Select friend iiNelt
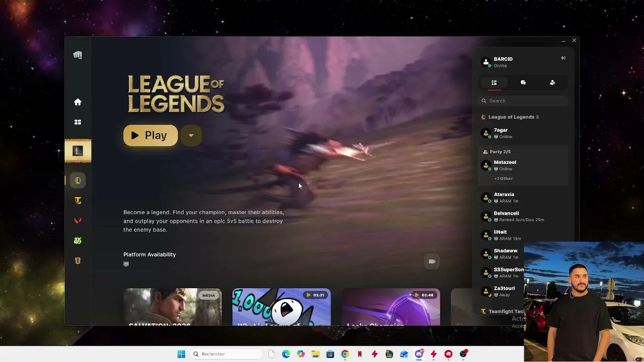644x362 pixels. coord(523,235)
